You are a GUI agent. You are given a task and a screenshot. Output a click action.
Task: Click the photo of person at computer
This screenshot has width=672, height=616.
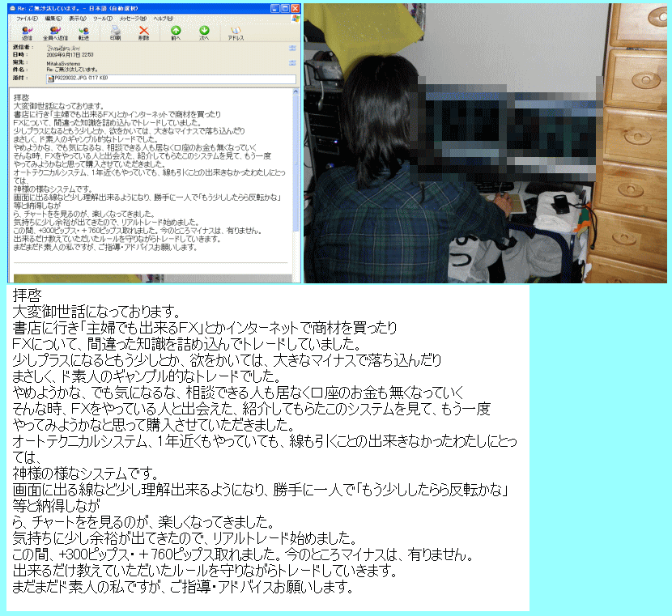[x=485, y=143]
